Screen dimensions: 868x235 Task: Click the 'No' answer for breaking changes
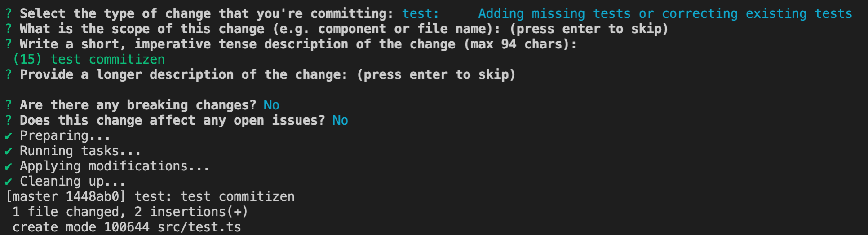(x=271, y=105)
